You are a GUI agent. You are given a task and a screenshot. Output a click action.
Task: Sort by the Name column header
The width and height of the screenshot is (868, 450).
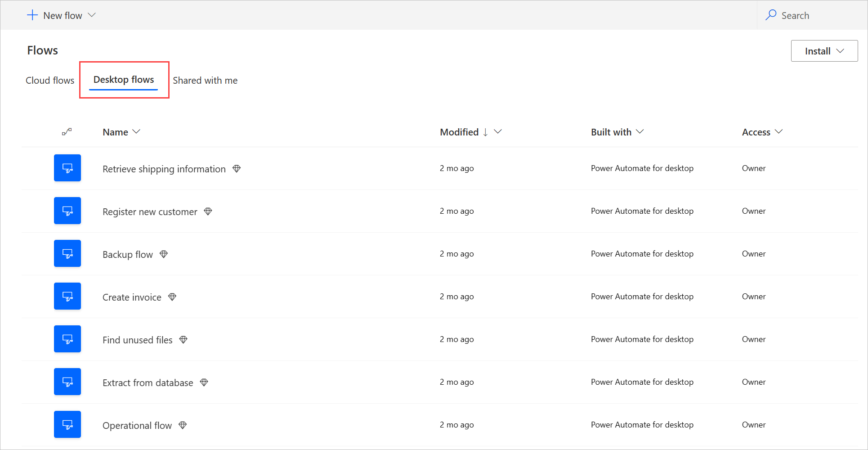click(116, 132)
